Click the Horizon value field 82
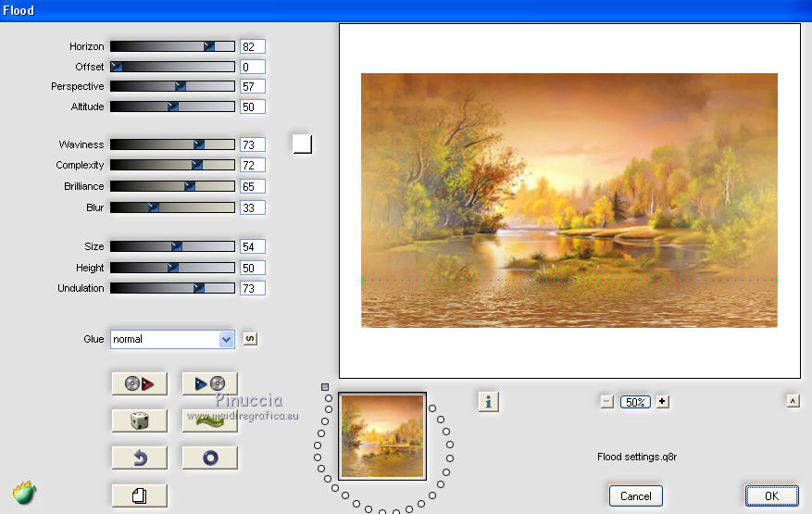 click(252, 46)
